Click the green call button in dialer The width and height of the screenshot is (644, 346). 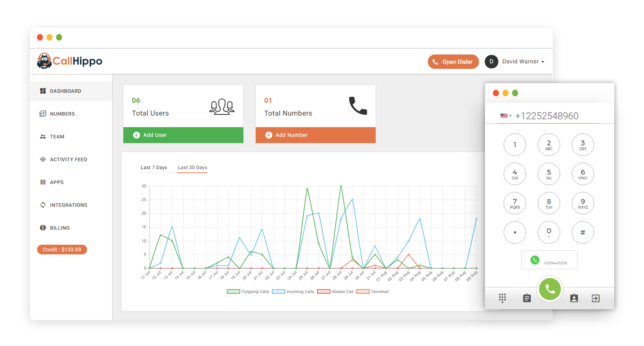549,289
